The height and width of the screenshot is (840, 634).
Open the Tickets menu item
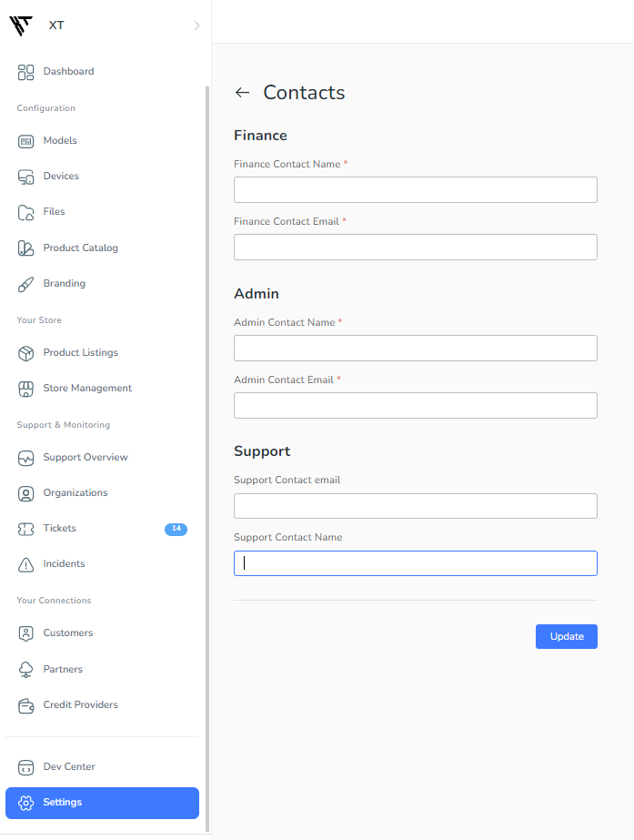click(x=102, y=529)
